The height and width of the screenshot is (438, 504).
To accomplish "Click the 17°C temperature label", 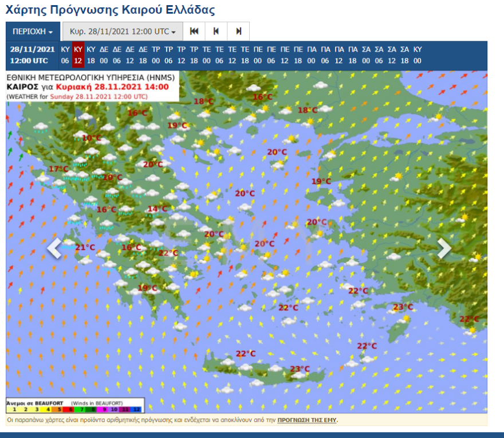I will tap(58, 169).
